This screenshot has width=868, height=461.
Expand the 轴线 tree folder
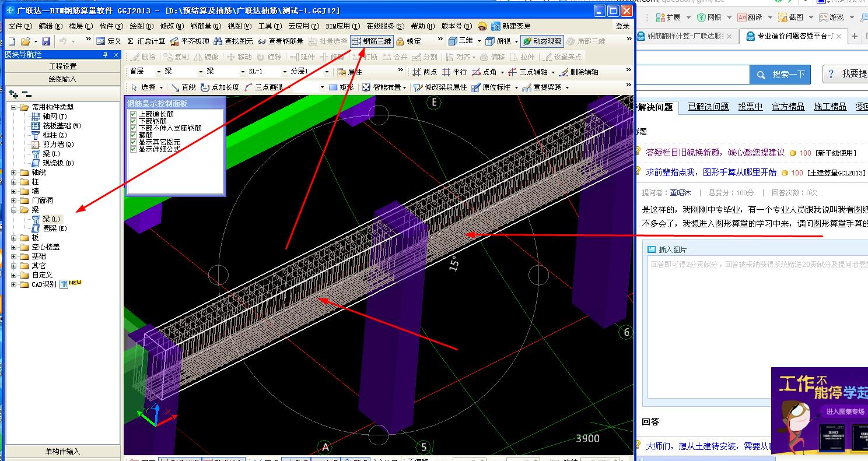pos(14,173)
